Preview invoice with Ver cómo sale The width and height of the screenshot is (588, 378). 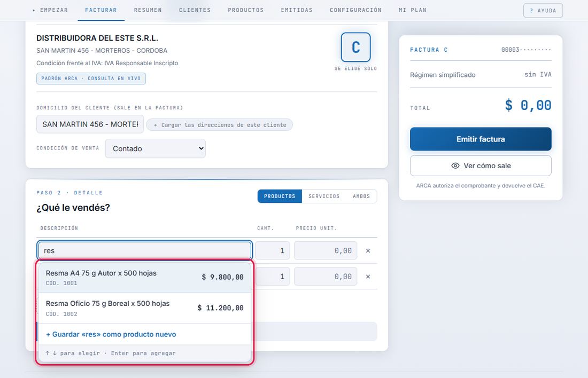(481, 166)
